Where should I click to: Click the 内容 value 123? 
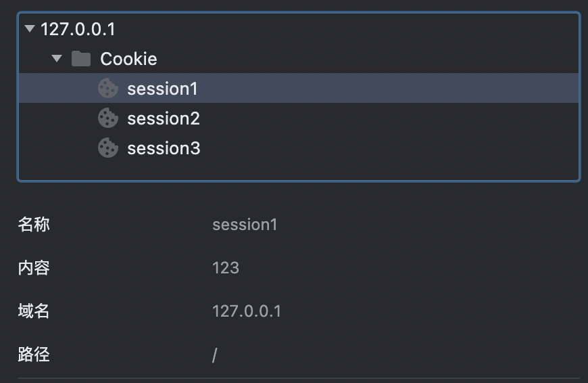click(225, 268)
